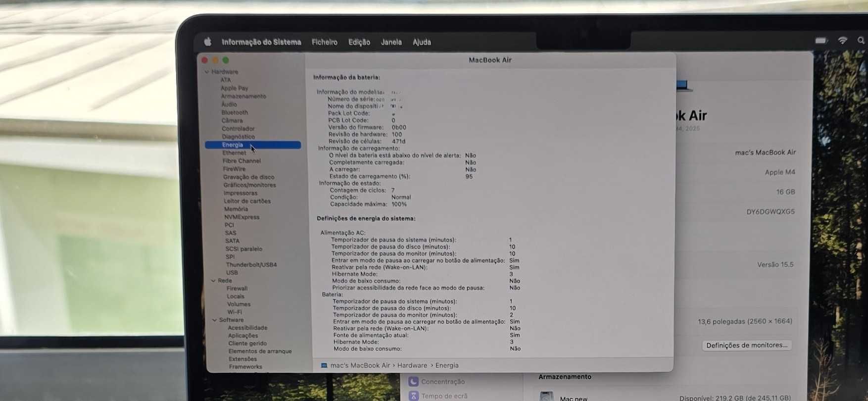Select Aplicações under Software
The height and width of the screenshot is (401, 868).
[x=243, y=336]
